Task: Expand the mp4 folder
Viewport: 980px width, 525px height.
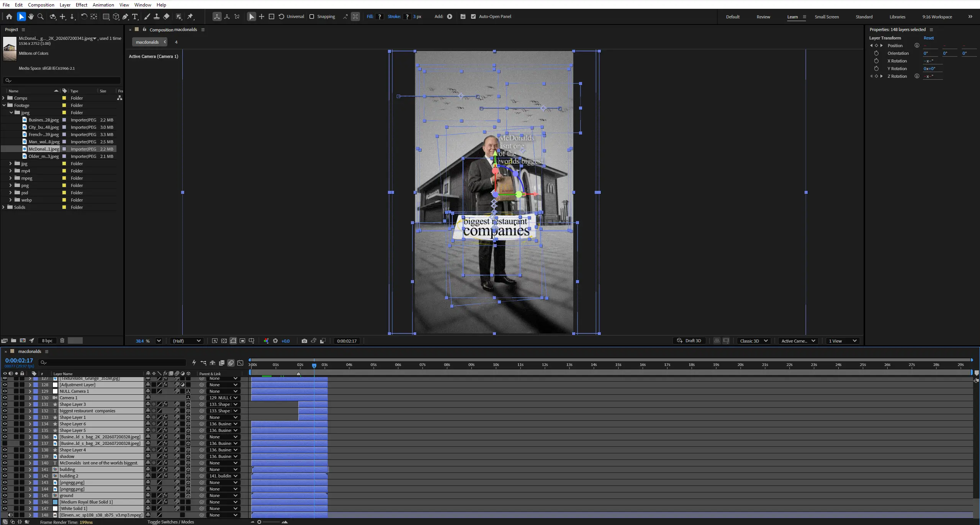Action: coord(10,171)
